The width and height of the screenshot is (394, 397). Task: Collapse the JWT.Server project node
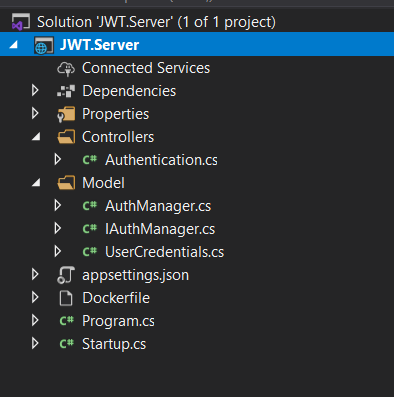14,45
